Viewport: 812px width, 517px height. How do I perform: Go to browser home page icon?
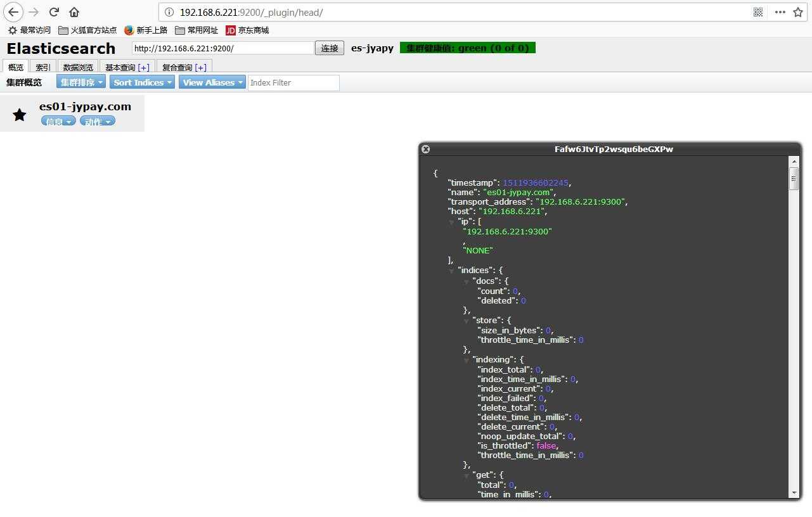coord(74,12)
